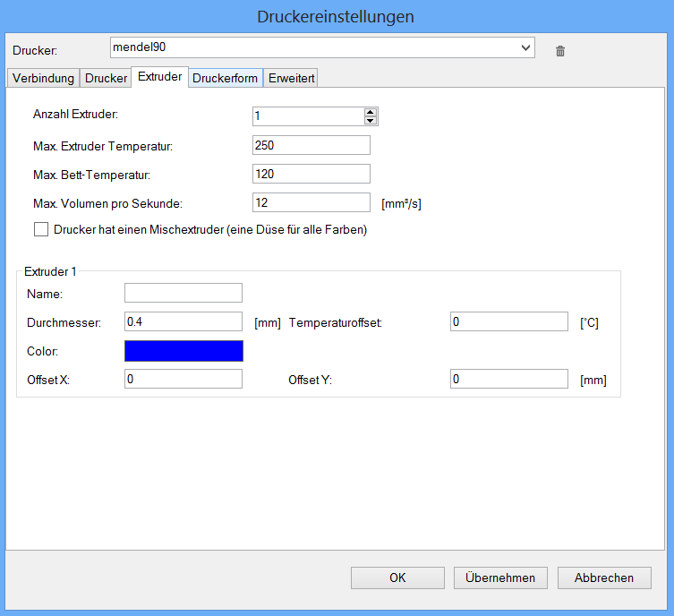Focus the Offset Y field
This screenshot has height=616, width=674.
point(509,379)
